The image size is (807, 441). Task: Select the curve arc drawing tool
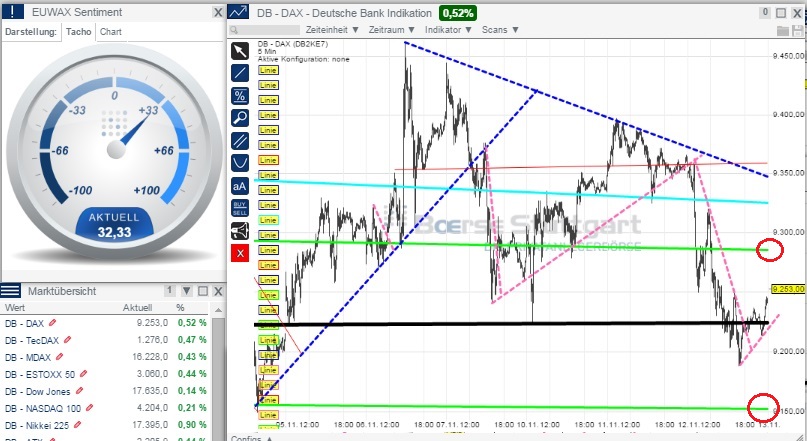point(240,163)
